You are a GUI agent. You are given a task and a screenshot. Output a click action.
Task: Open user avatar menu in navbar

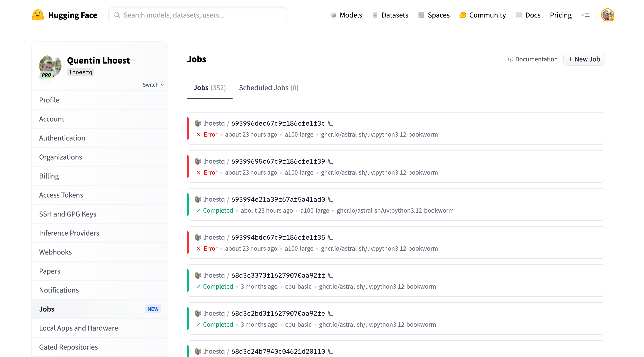607,15
